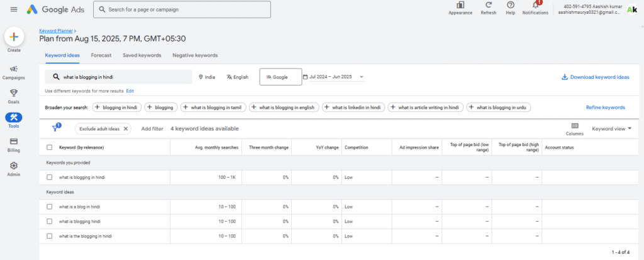Open the Keyword view dropdown
Screen dimensions: 644x260
(611, 129)
